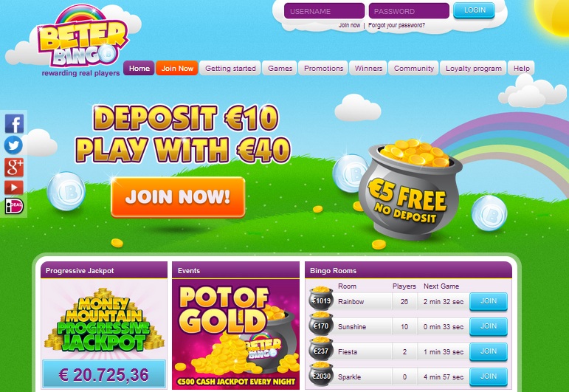Focus the Username input field
Image resolution: width=569 pixels, height=392 pixels.
324,11
